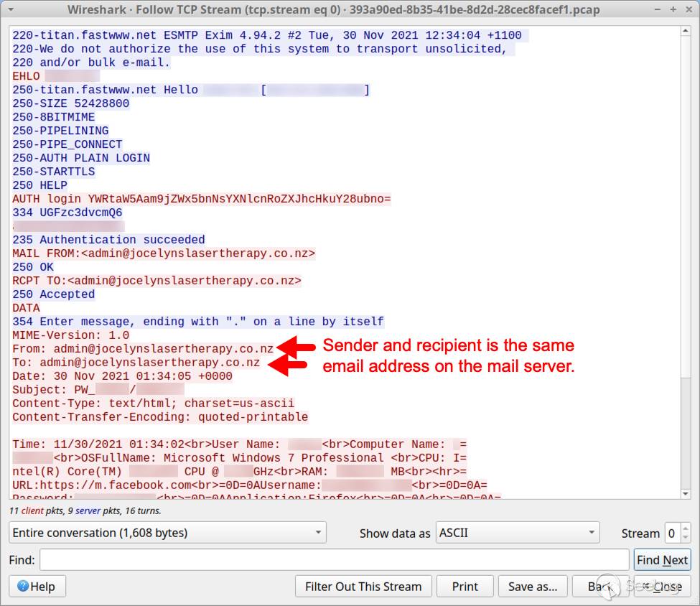Screen dimensions: 700x606
Task: Click the MAIL FROM admin@jocelynslasertherapy line
Action: click(x=164, y=253)
